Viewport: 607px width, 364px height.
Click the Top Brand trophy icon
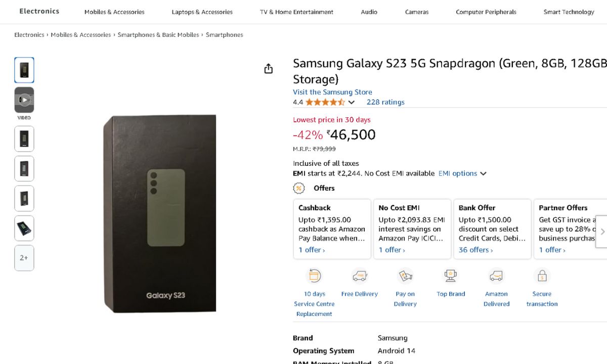451,276
